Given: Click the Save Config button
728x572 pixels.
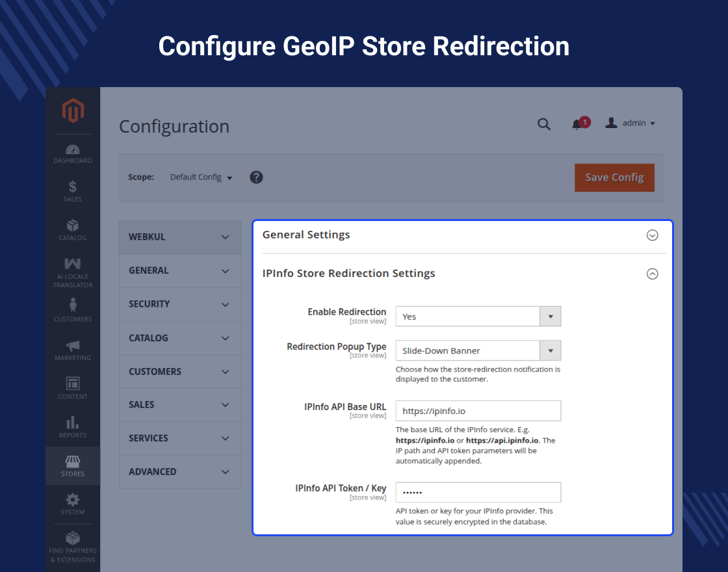Looking at the screenshot, I should (x=614, y=177).
